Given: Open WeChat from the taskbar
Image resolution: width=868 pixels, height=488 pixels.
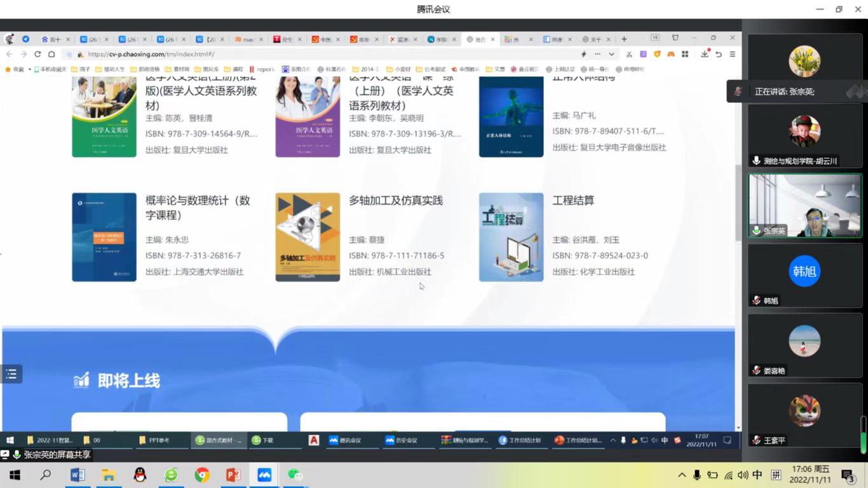Looking at the screenshot, I should pyautogui.click(x=295, y=475).
